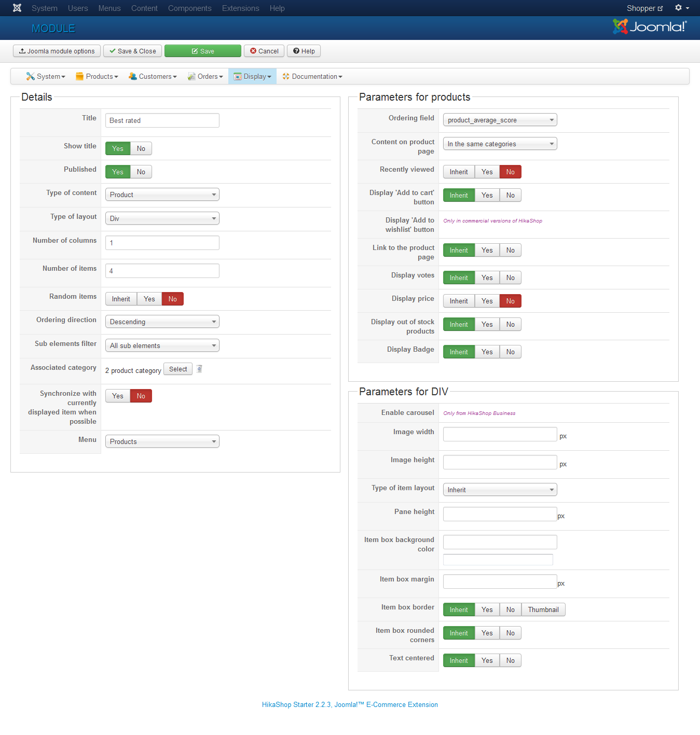The width and height of the screenshot is (700, 735).
Task: Expand HikaShop Documentation dropdown menu
Action: click(312, 76)
